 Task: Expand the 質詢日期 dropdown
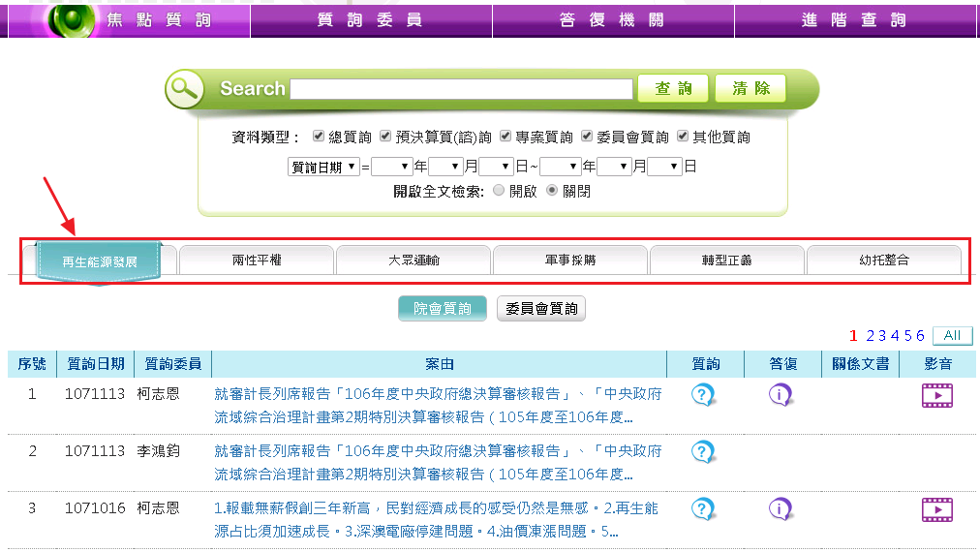323,167
